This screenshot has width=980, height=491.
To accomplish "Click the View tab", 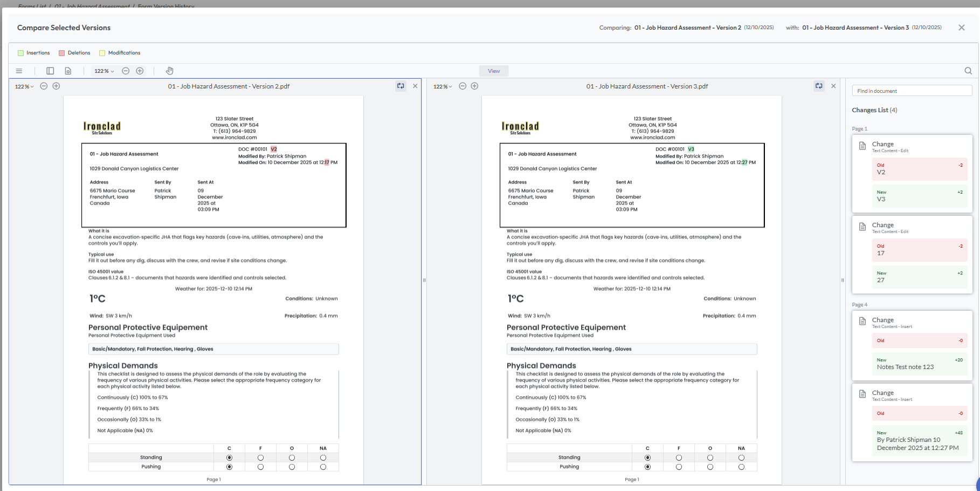I will coord(494,71).
